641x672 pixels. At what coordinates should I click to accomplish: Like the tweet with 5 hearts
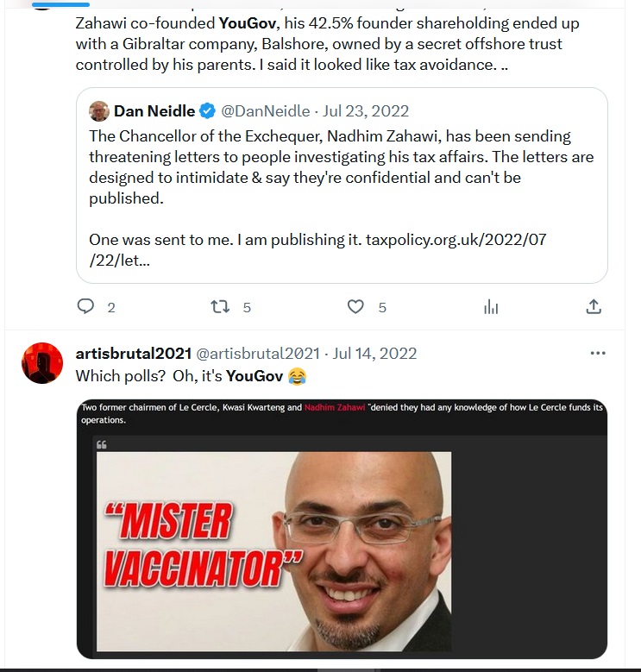[355, 307]
